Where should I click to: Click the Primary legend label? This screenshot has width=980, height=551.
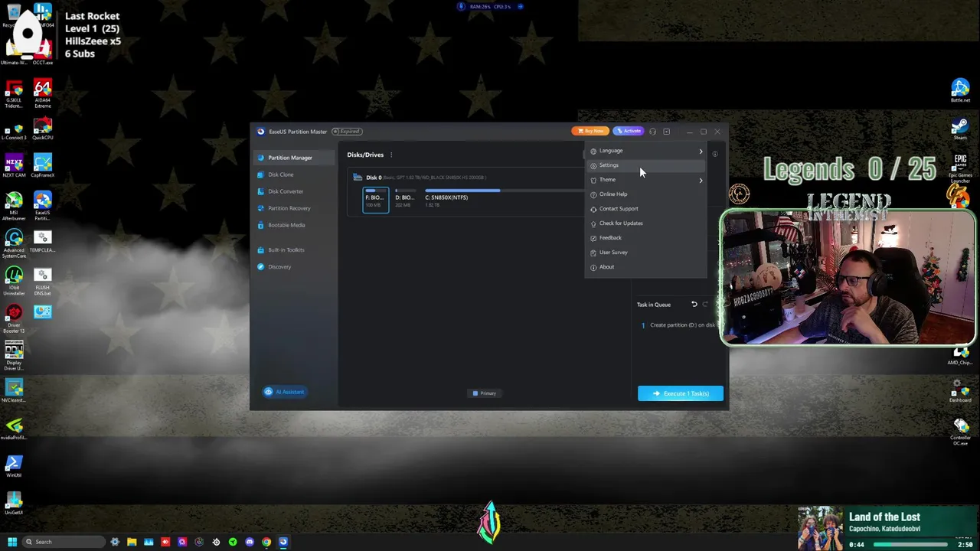click(485, 393)
